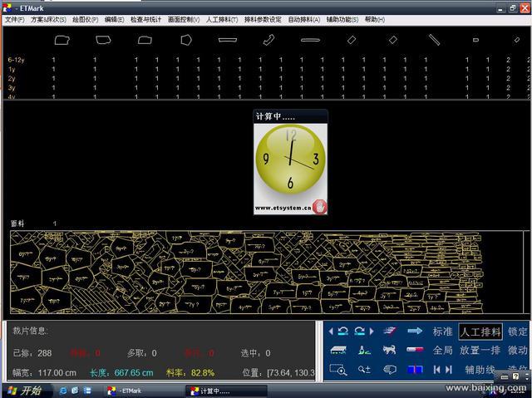This screenshot has width=532, height=398.
Task: Click the red and white bar icon
Action: [x=415, y=351]
